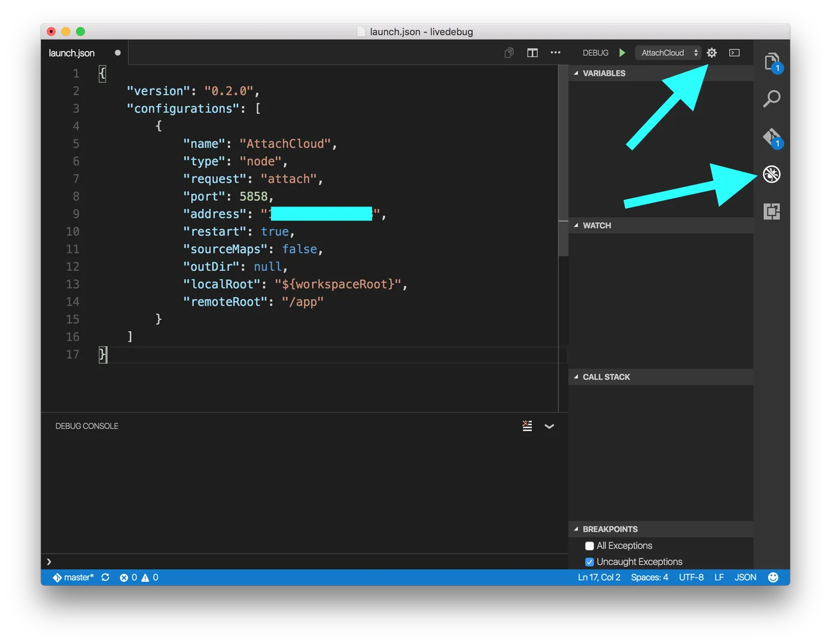Split the editor using split icon
Image resolution: width=831 pixels, height=644 pixels.
point(532,53)
